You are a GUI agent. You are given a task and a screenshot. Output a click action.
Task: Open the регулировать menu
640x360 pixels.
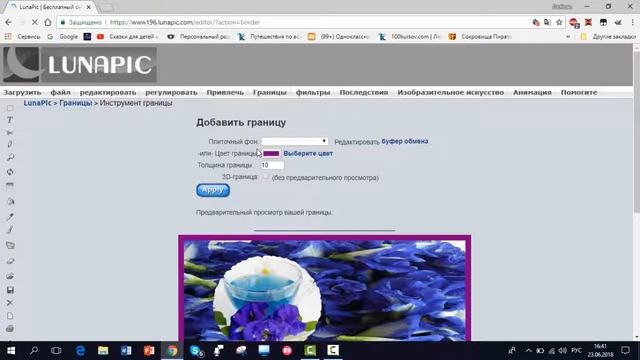coord(171,92)
